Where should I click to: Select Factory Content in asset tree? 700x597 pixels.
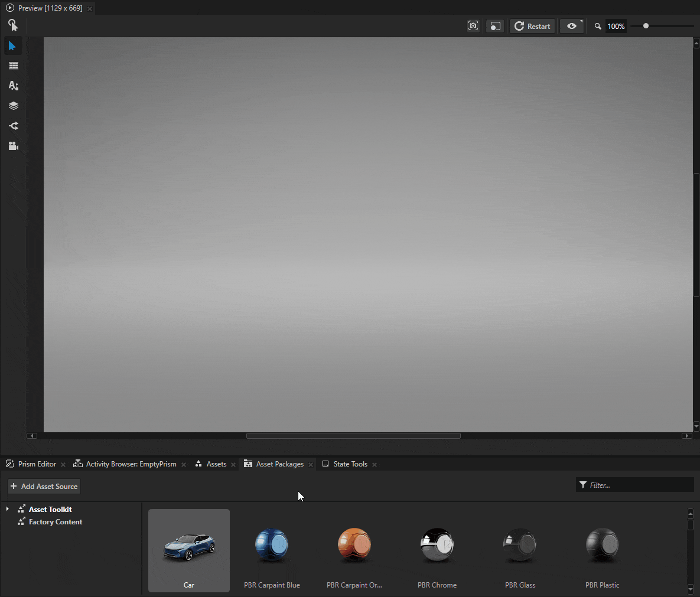click(56, 522)
